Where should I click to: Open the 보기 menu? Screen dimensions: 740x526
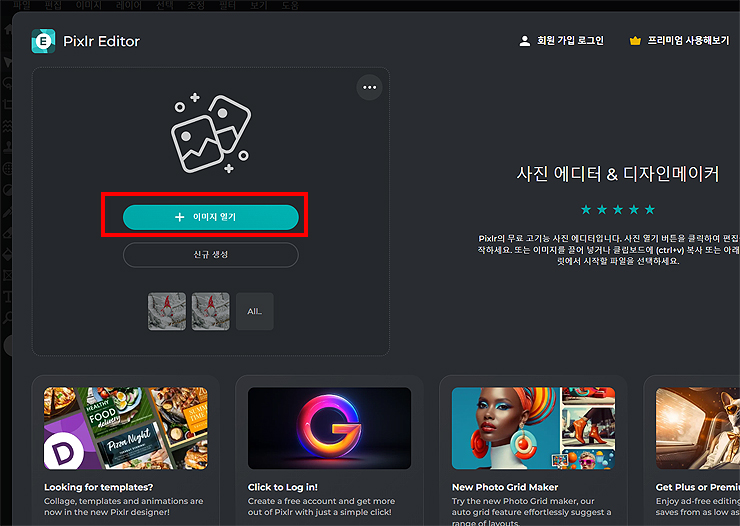(259, 5)
